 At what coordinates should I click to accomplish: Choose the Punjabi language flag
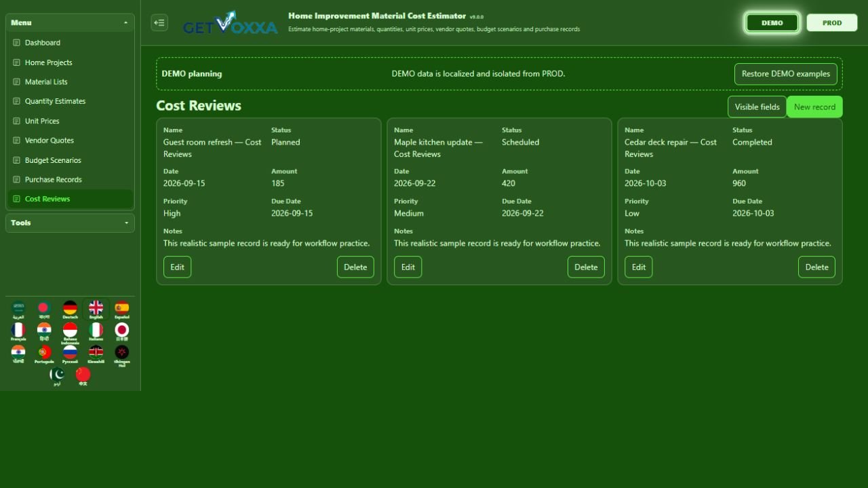[18, 354]
